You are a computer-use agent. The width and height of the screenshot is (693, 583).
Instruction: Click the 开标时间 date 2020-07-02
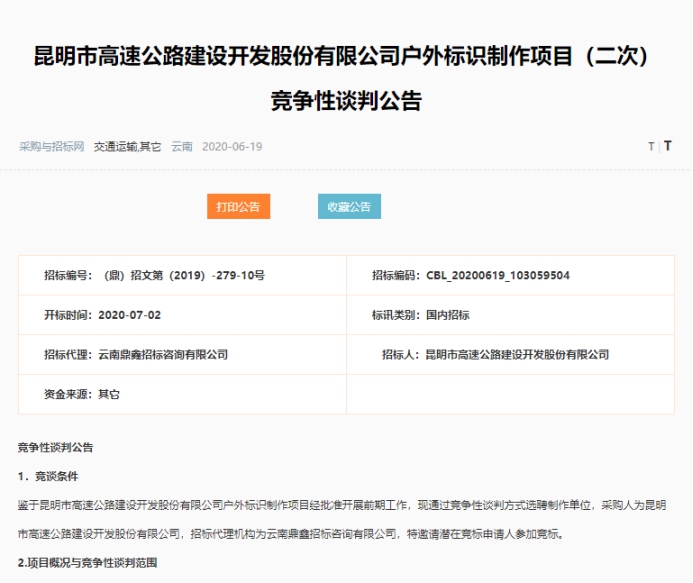(x=130, y=315)
